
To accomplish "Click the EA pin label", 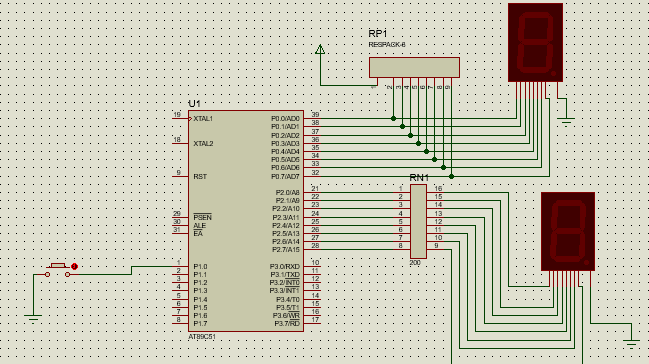I will [198, 234].
